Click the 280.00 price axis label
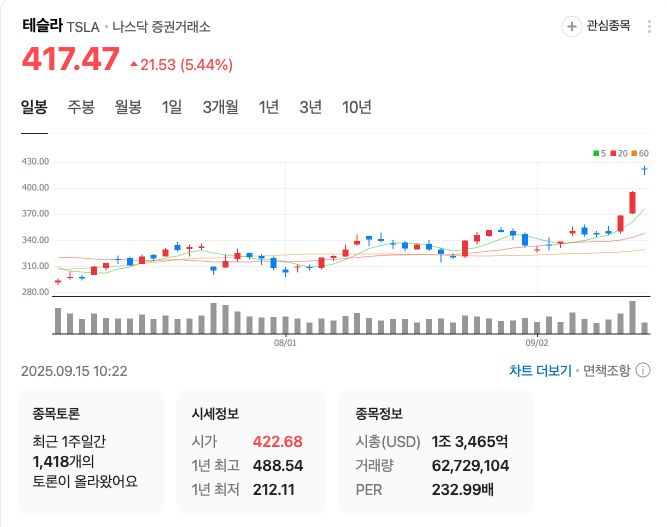667x527 pixels. 35,292
